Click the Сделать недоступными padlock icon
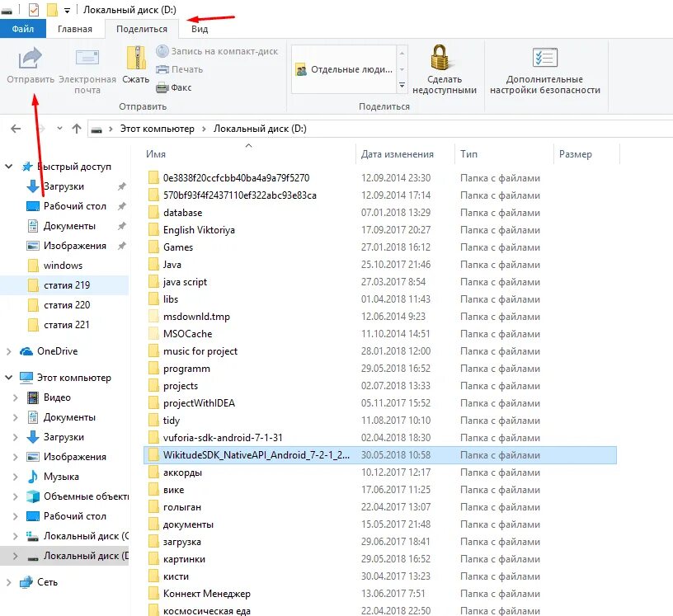 tap(440, 57)
